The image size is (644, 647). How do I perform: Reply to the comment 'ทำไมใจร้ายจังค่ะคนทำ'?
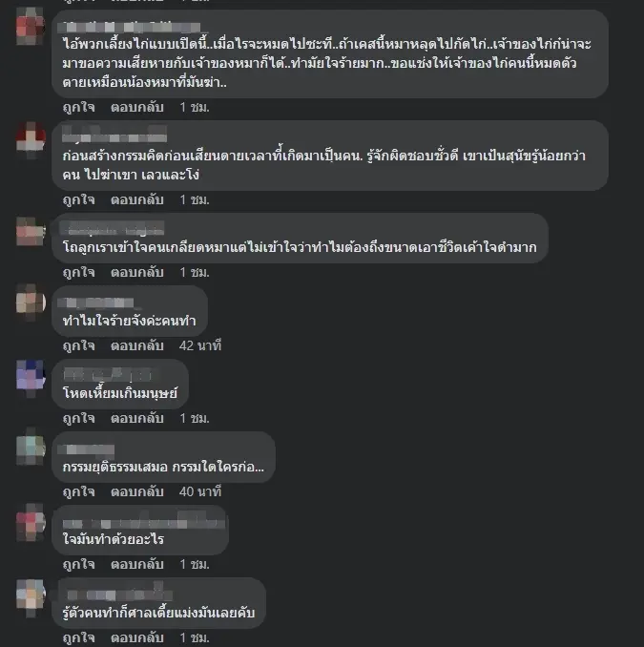(137, 345)
